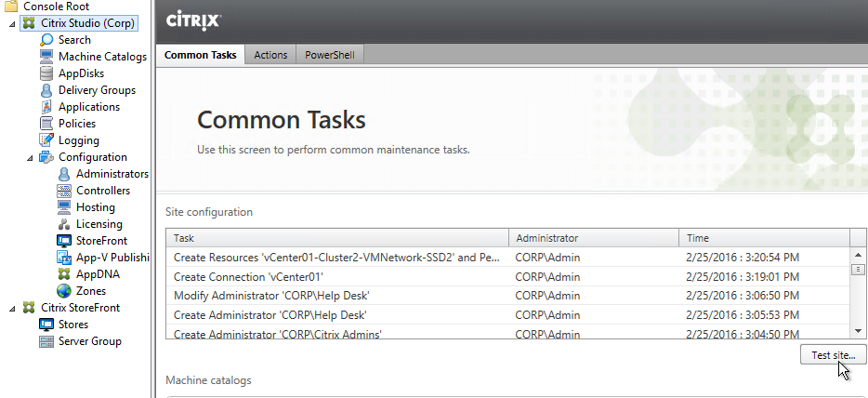Click the Policies document icon
This screenshot has width=868, height=398.
[x=47, y=124]
